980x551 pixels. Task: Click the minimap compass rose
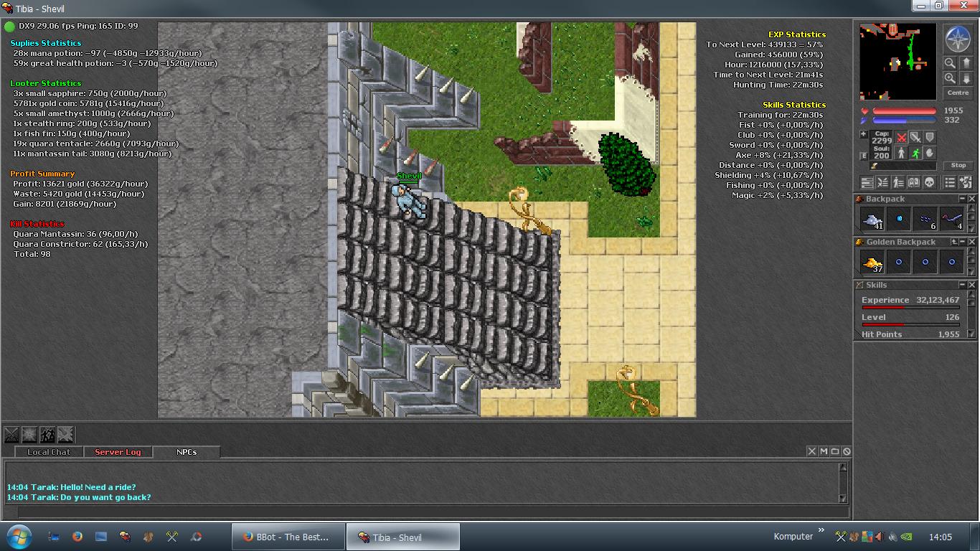[x=958, y=39]
